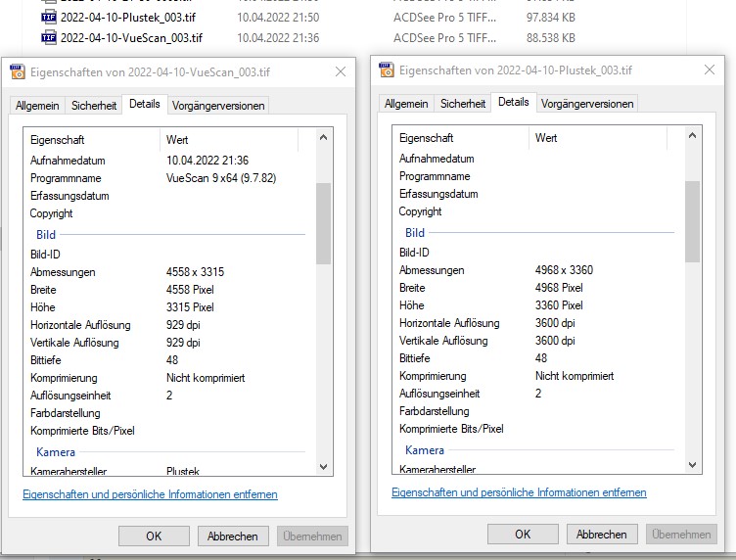Click OK in VueScan properties dialog
The image size is (736, 560).
tap(154, 537)
